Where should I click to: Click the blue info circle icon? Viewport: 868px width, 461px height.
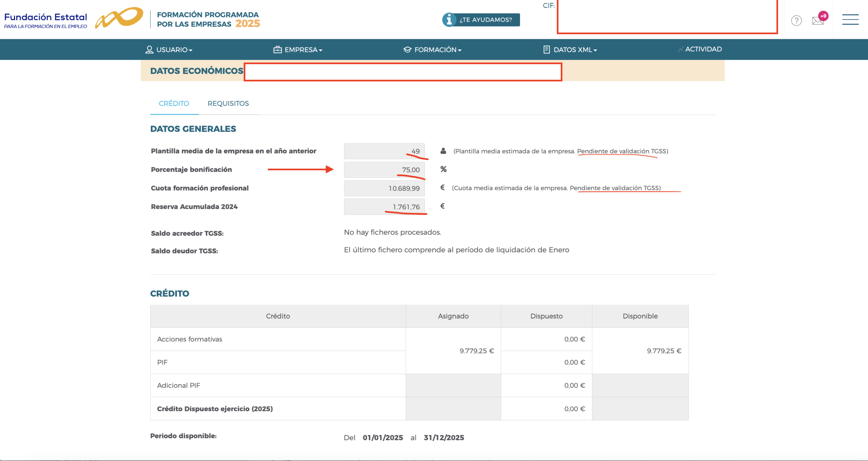coord(449,20)
